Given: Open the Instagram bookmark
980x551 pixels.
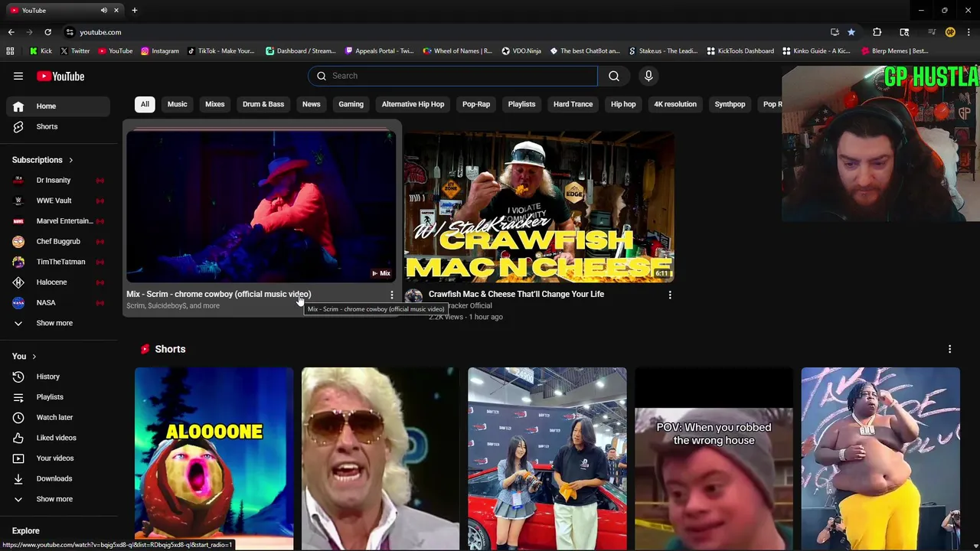Looking at the screenshot, I should [159, 51].
